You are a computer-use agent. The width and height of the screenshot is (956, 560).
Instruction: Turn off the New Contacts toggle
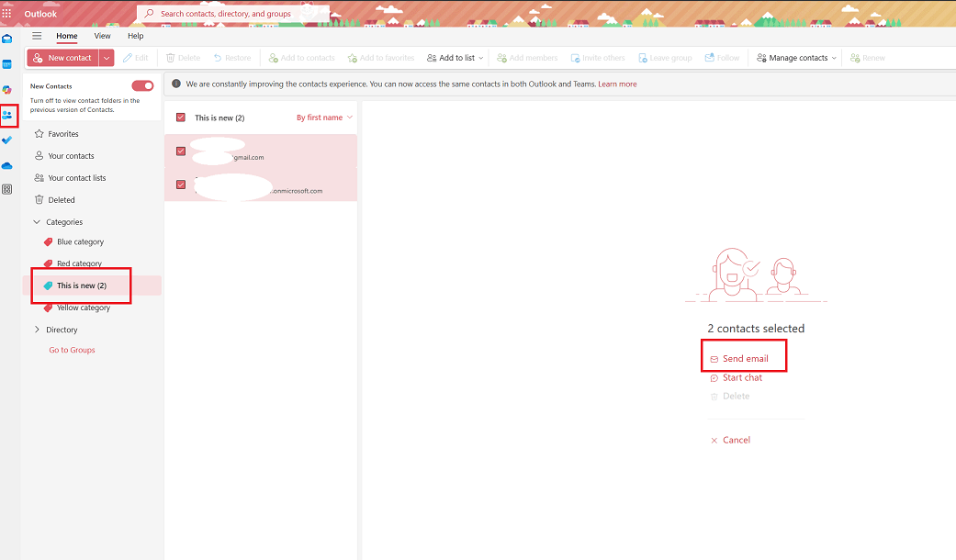(142, 86)
